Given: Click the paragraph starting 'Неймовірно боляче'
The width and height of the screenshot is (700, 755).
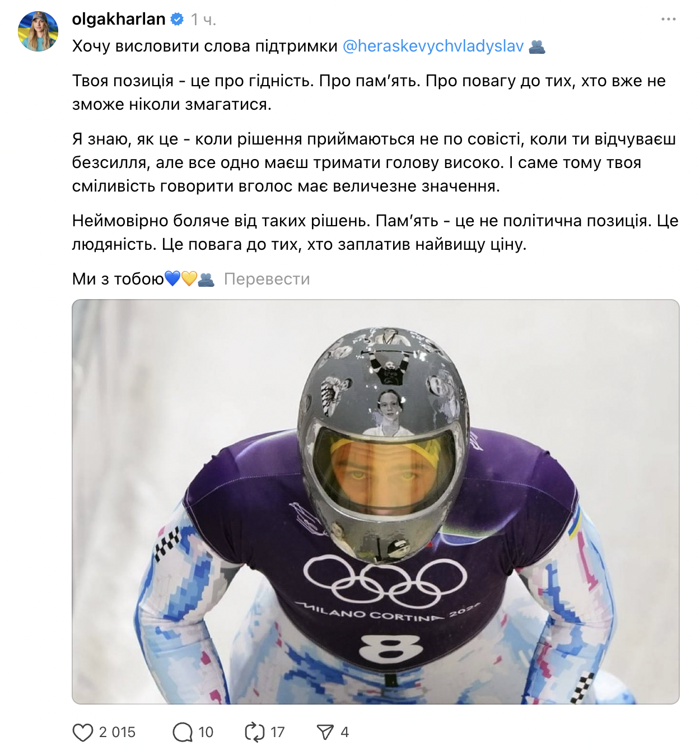Looking at the screenshot, I should pyautogui.click(x=375, y=232).
